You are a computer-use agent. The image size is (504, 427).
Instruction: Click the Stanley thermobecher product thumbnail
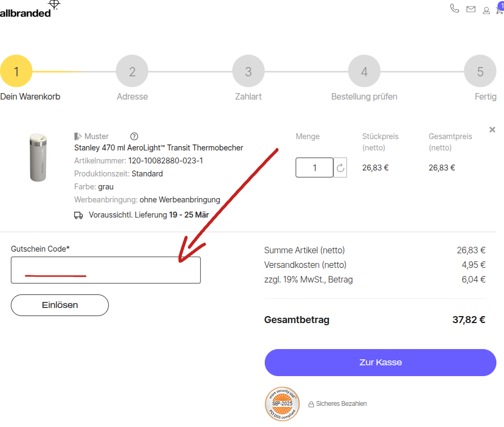[x=38, y=157]
